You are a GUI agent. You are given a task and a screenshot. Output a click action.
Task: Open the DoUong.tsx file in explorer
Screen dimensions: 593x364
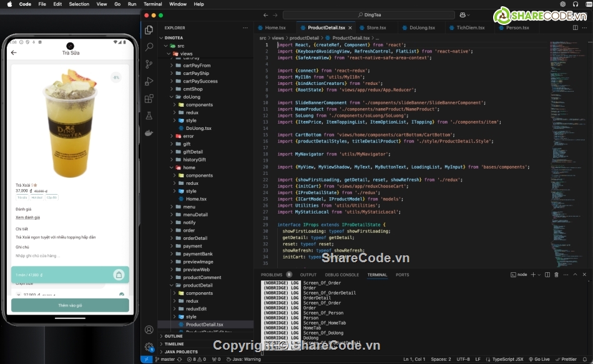click(206, 128)
